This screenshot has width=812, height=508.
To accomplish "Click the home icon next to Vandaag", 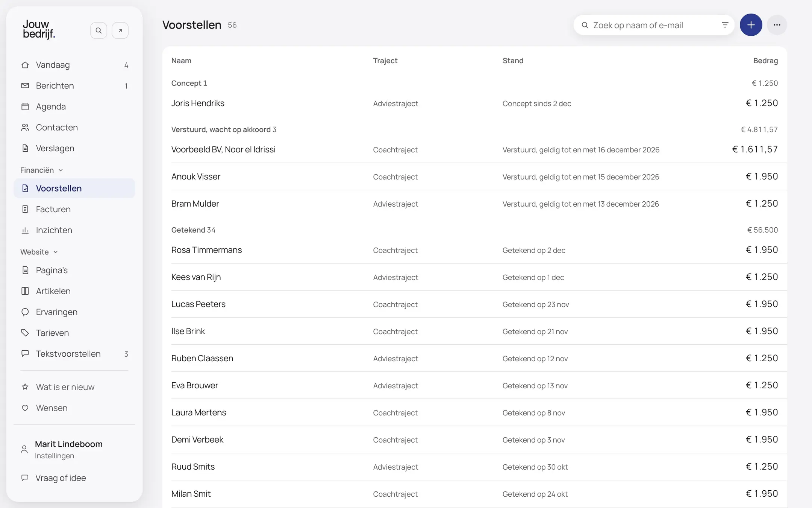I will (25, 65).
